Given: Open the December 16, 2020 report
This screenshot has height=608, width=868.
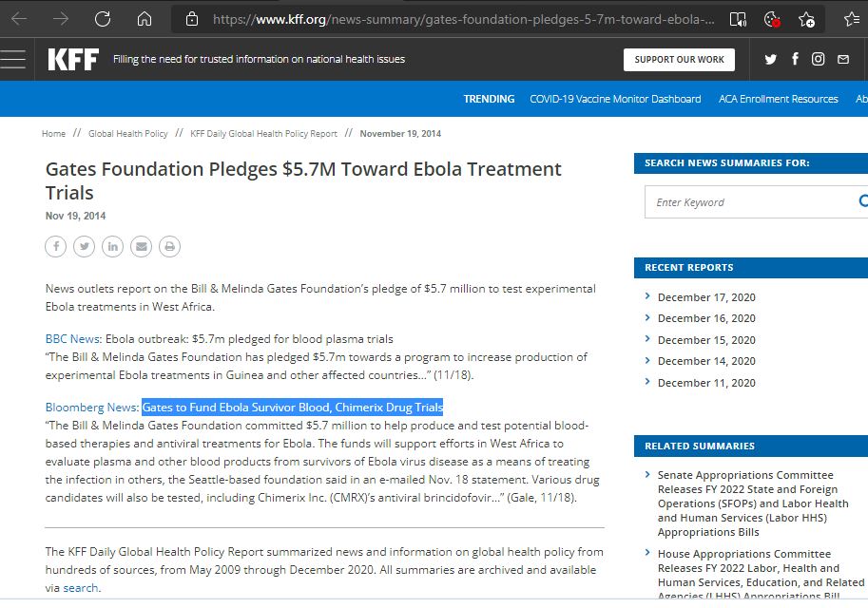Looking at the screenshot, I should pyautogui.click(x=706, y=318).
